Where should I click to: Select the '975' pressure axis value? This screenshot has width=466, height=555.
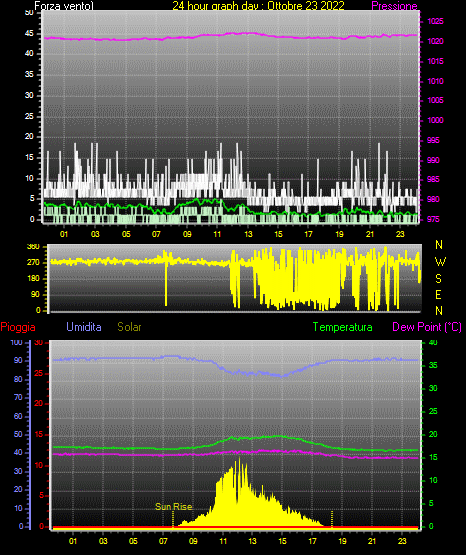433,219
